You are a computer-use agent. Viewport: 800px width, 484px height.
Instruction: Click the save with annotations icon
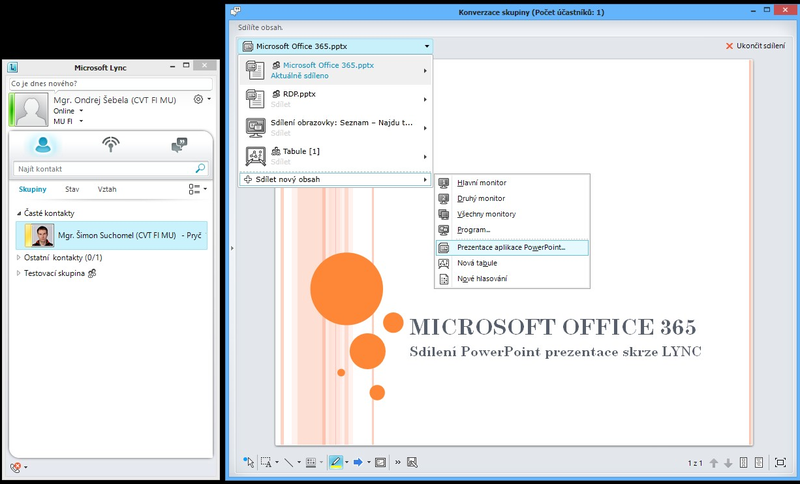coord(412,462)
